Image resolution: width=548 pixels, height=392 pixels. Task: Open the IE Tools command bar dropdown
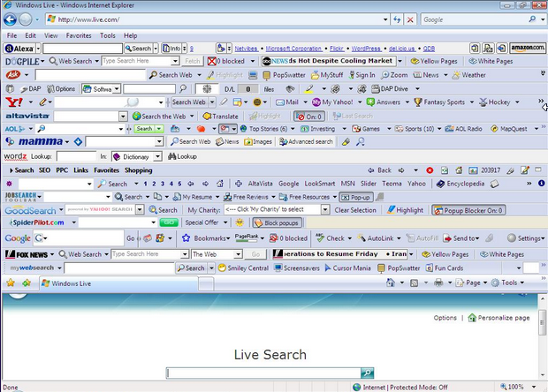522,283
